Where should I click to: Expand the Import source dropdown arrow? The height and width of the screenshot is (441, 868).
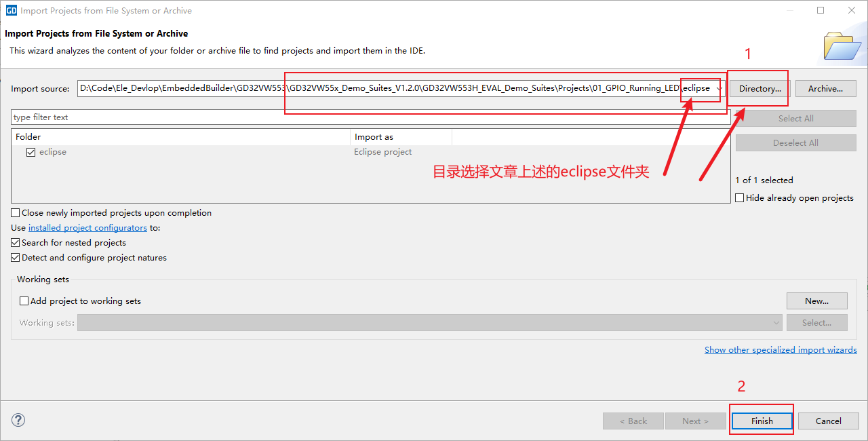(x=719, y=89)
